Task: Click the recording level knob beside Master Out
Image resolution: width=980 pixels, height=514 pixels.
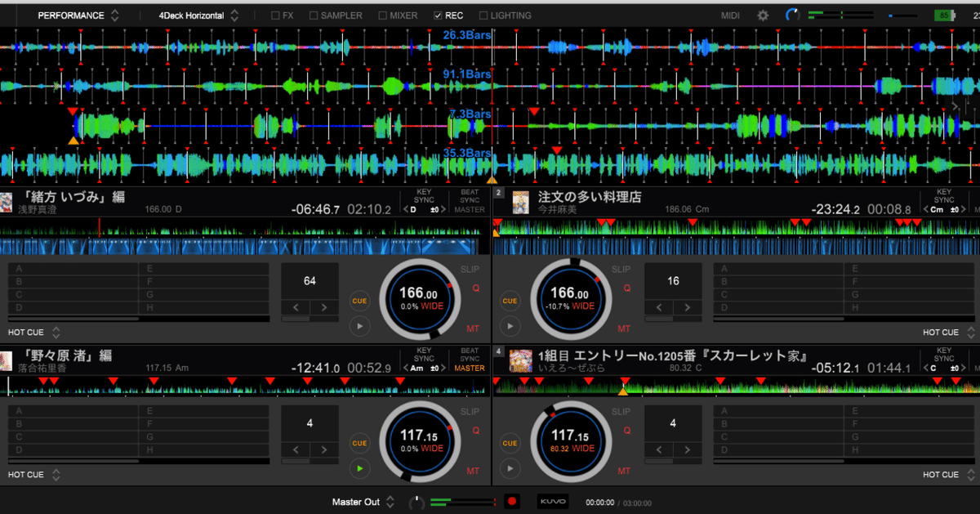Action: (416, 502)
